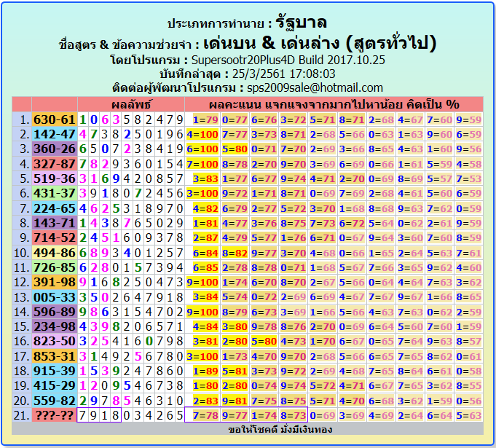Click score 5=80 in row 16
The height and width of the screenshot is (448, 496).
pos(264,342)
